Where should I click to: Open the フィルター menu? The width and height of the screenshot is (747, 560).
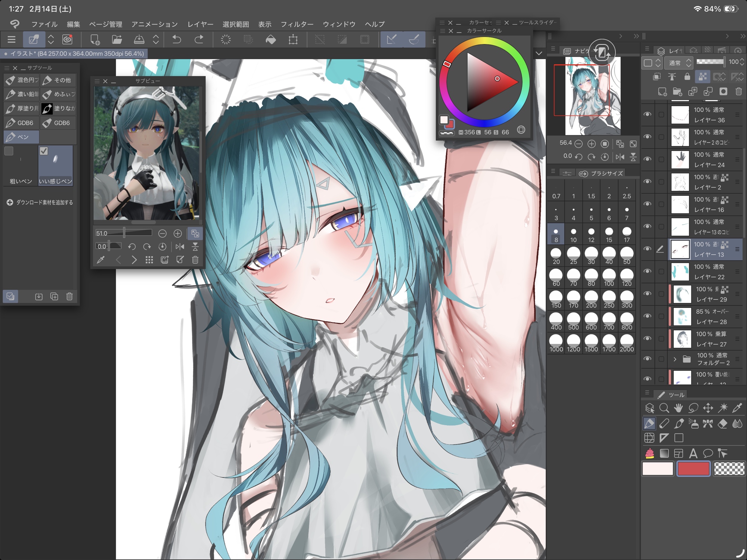coord(297,24)
